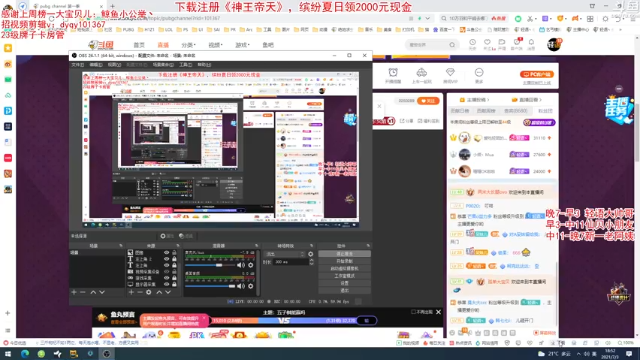The height and width of the screenshot is (360, 640).
Task: Open the PUBG bookmark folder
Action: (x=125, y=30)
